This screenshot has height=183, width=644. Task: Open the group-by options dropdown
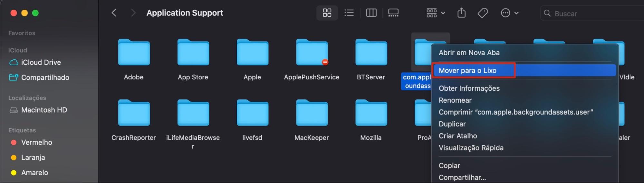[x=436, y=13]
